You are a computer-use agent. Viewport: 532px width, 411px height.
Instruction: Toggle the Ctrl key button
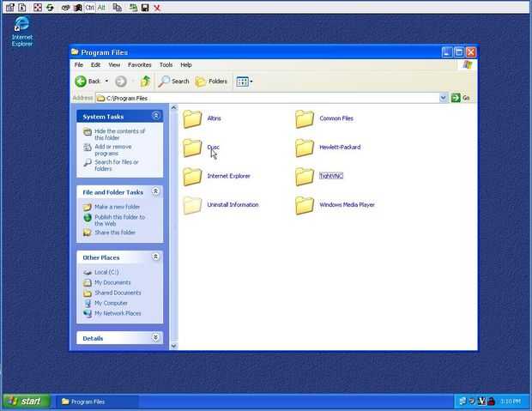tap(89, 7)
